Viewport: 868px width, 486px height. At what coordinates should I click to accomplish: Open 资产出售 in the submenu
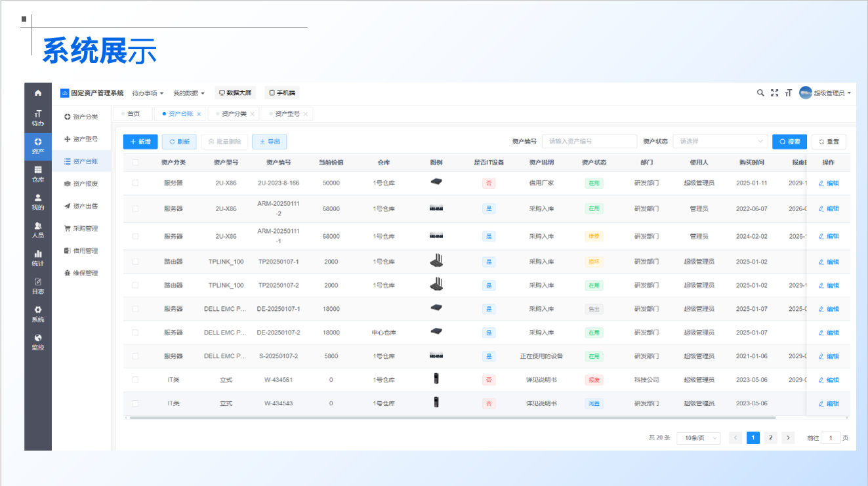pos(81,206)
